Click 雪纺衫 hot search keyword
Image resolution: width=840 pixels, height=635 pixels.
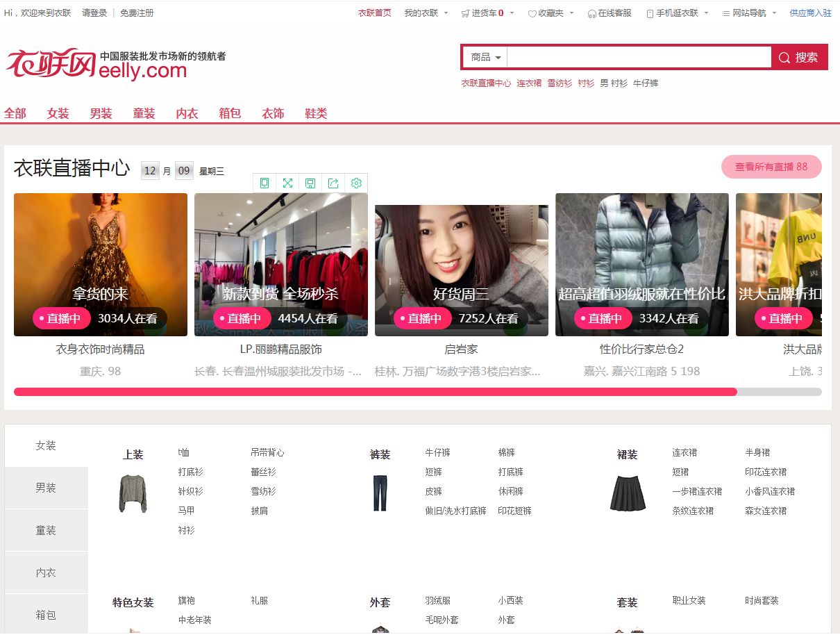[560, 83]
